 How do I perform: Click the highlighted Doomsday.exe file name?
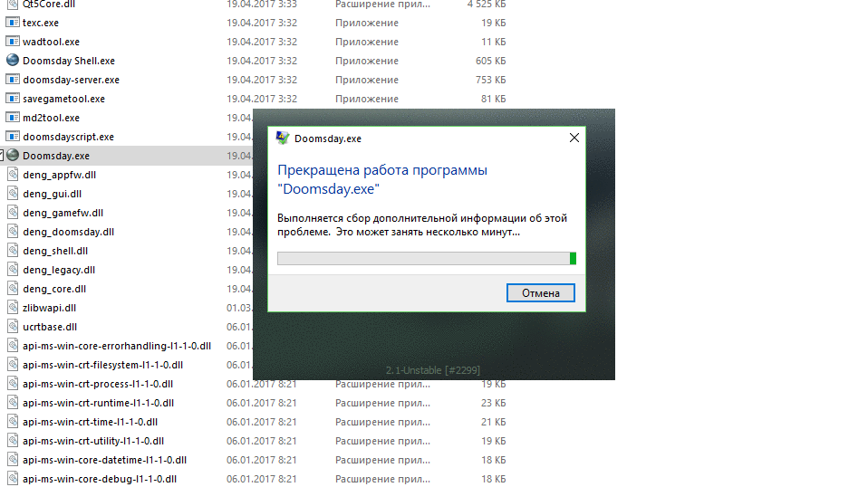[x=56, y=156]
